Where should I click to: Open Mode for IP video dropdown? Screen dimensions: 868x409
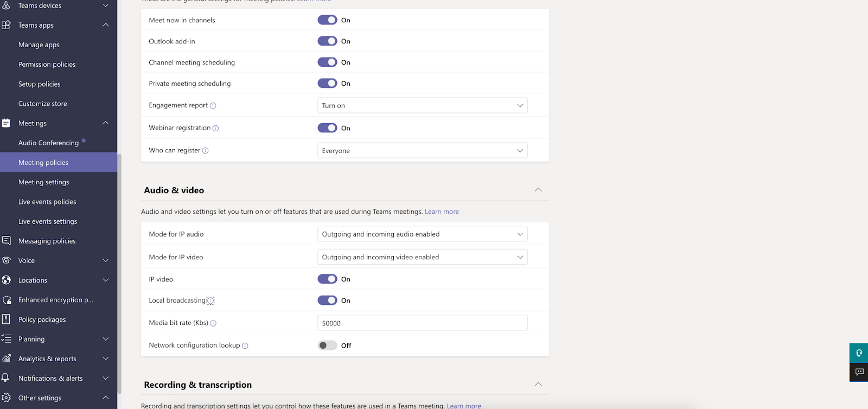[422, 257]
